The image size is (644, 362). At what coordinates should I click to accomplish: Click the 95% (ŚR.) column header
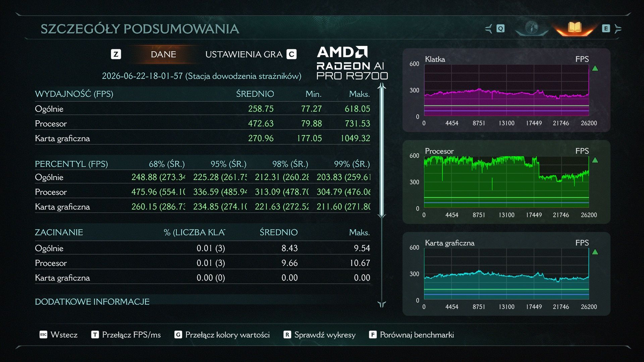228,164
